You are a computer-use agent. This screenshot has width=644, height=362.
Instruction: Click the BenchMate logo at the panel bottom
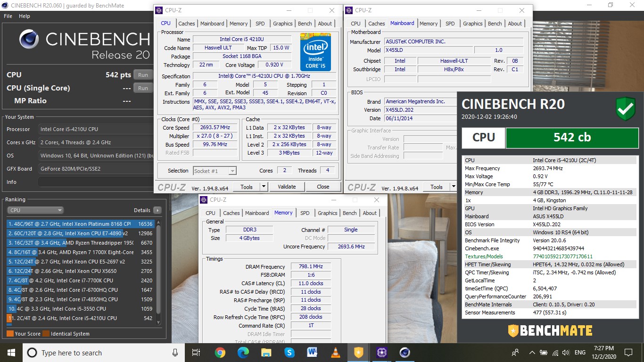tap(550, 330)
